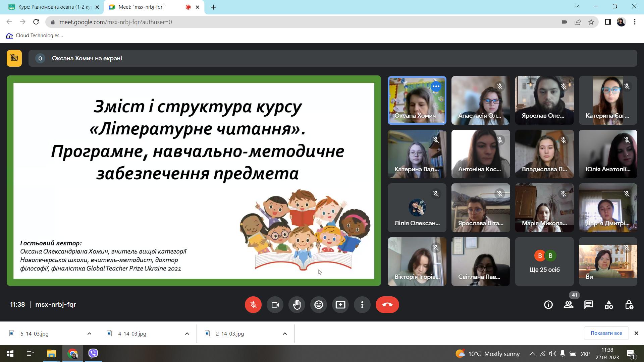Toggle the presentation pin icon
The image size is (644, 362).
(x=14, y=58)
